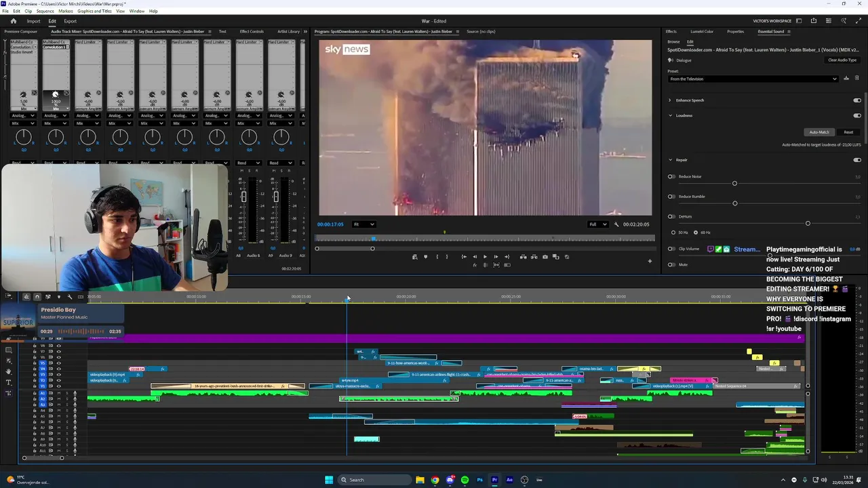
Task: Open the Full playback resolution dropdown
Action: (597, 224)
